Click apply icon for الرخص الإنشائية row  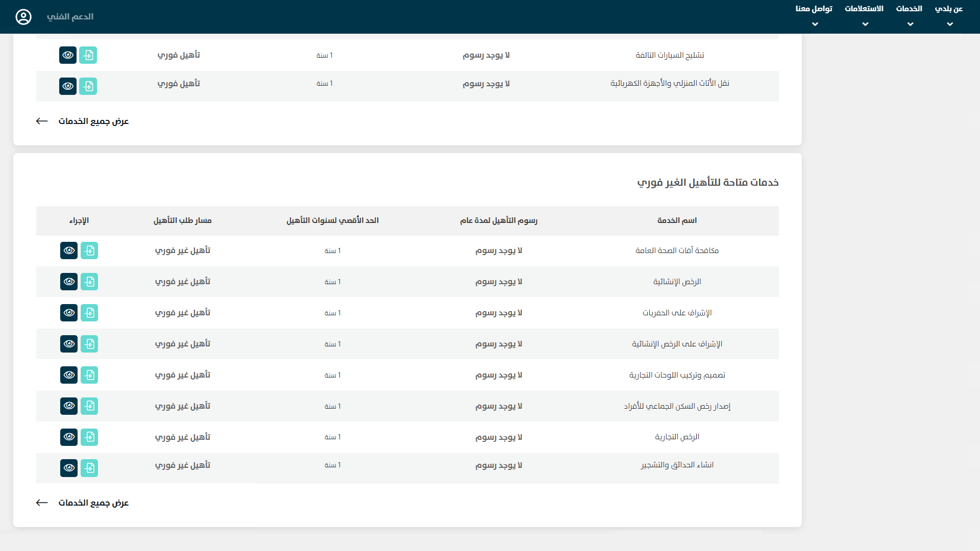pyautogui.click(x=89, y=282)
